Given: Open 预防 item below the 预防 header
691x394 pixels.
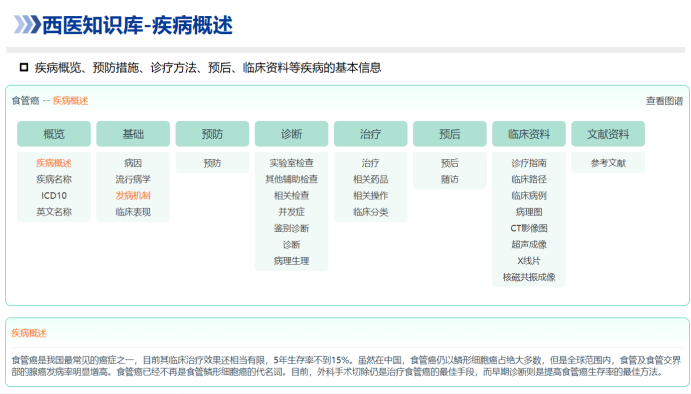Looking at the screenshot, I should [x=212, y=163].
